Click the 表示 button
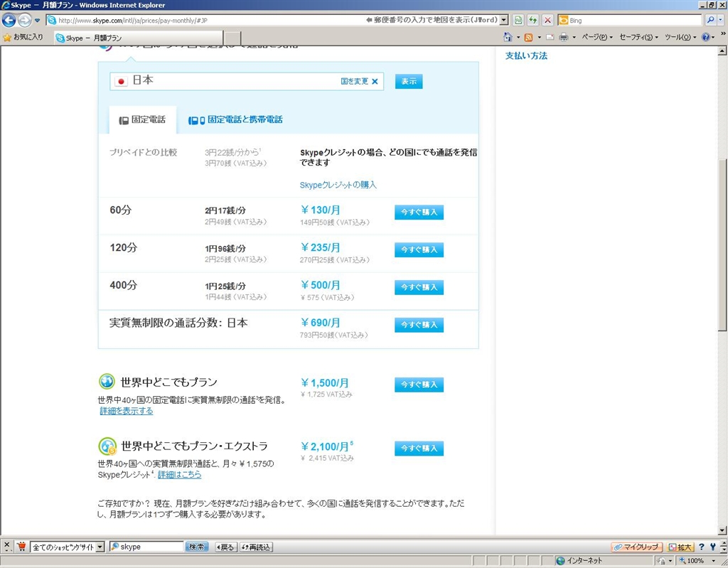Screen dimensions: 728x568 point(409,81)
